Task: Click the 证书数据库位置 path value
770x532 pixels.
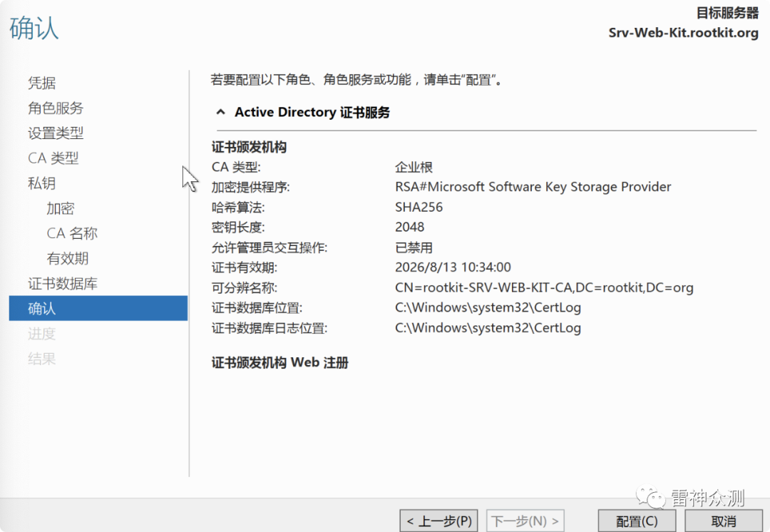Action: [488, 307]
